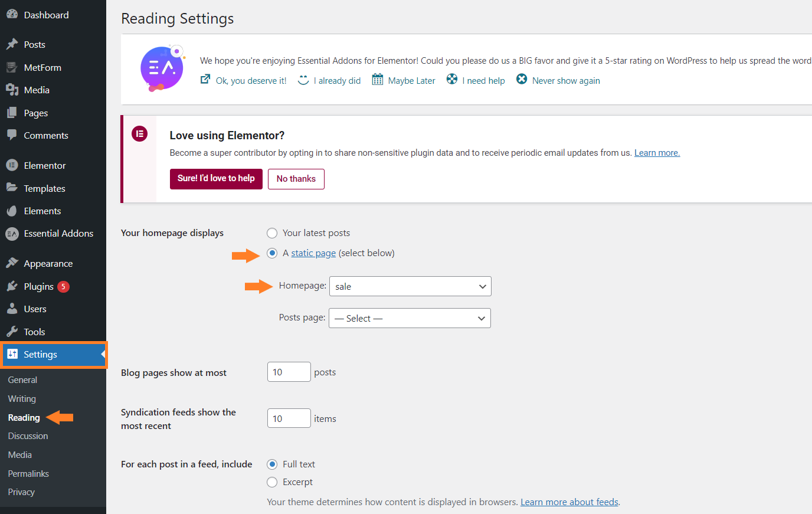Dismiss with the No thanks button
Image resolution: width=812 pixels, height=514 pixels.
click(x=296, y=179)
